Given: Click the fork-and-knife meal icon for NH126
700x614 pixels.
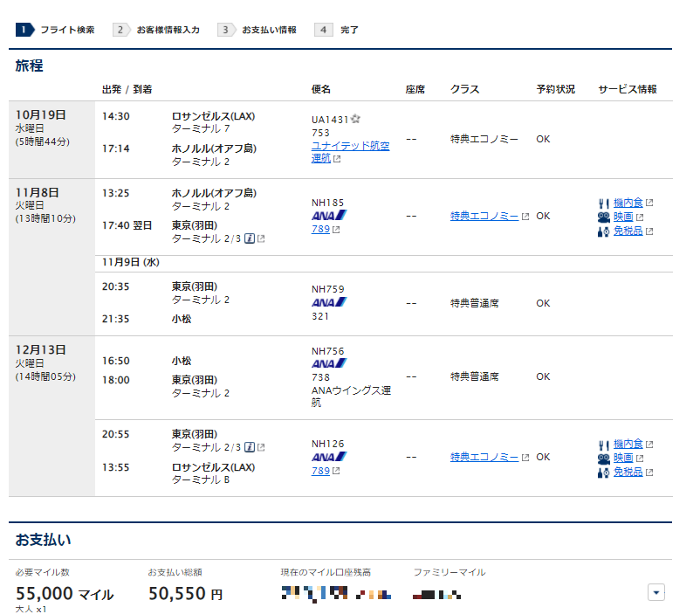Looking at the screenshot, I should 603,444.
